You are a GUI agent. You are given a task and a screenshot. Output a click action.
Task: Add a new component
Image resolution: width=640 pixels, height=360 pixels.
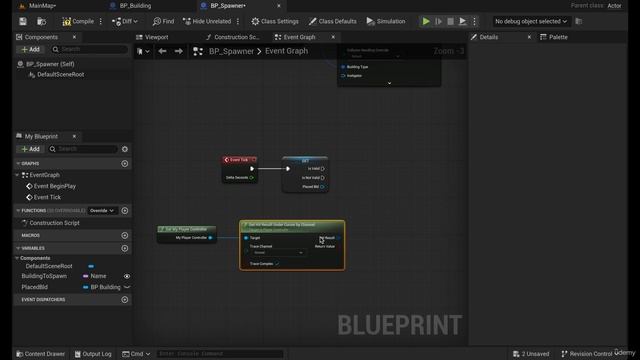tap(30, 49)
